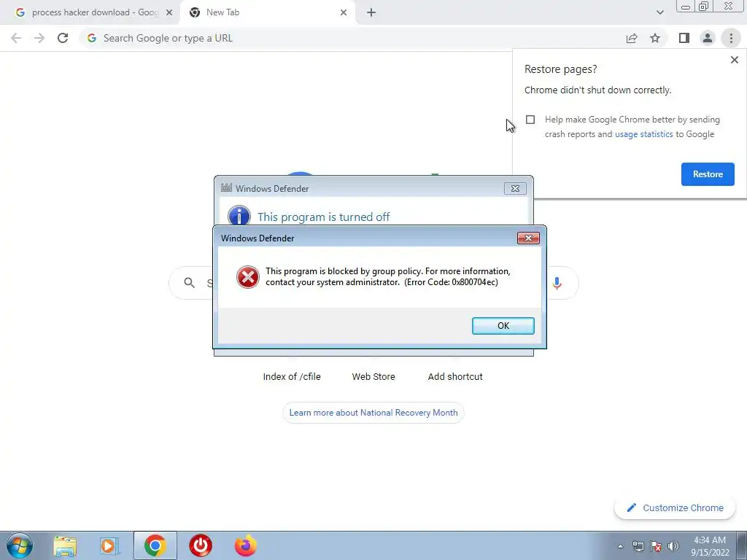Open the 'Index of /cfile' shortcut
This screenshot has width=747, height=560.
(292, 377)
